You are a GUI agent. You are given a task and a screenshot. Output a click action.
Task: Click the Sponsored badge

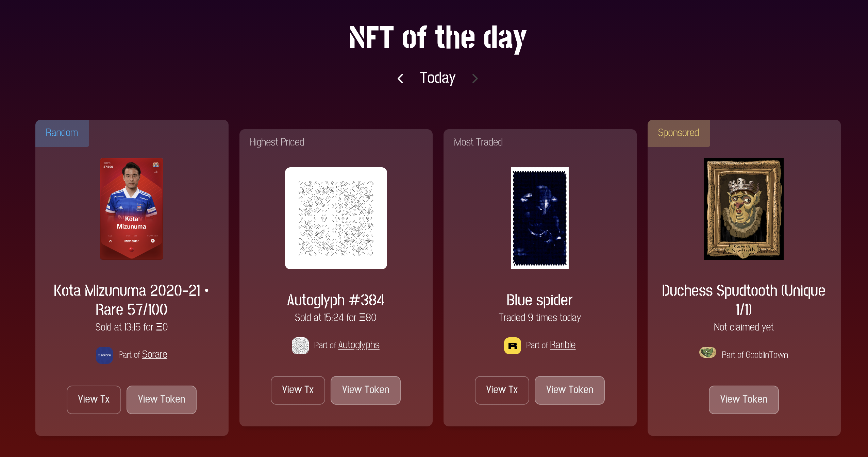pyautogui.click(x=678, y=133)
